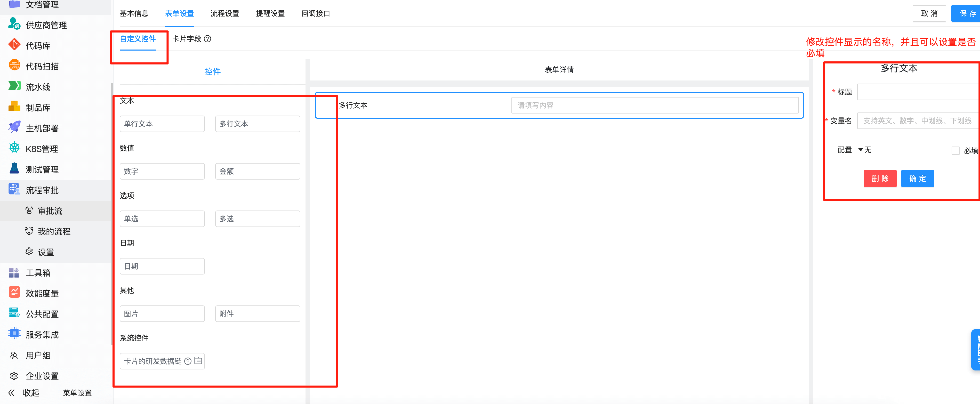Viewport: 980px width, 404px height.
Task: Open K8S管理 helm wheel icon
Action: [14, 148]
